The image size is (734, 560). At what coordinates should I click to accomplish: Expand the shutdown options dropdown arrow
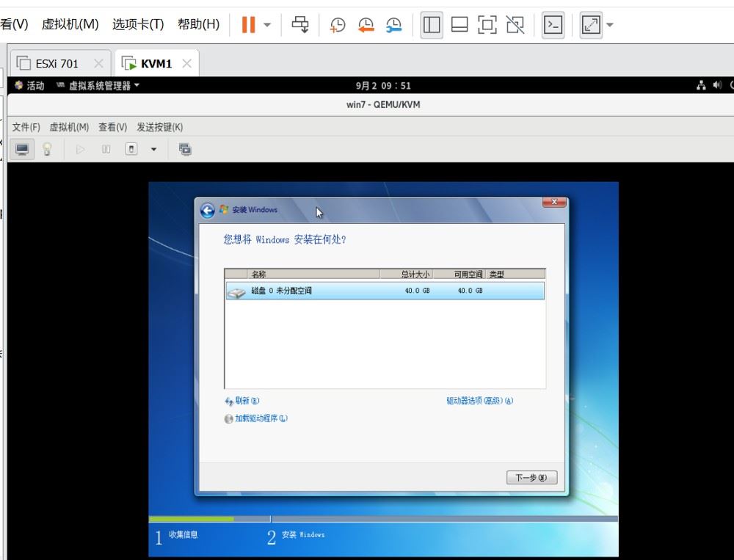(153, 150)
